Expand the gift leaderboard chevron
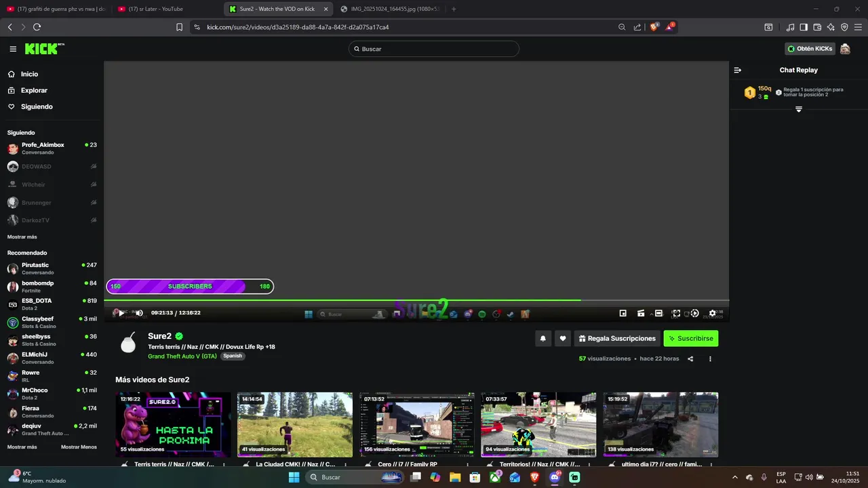Viewport: 868px width, 488px height. click(x=798, y=109)
